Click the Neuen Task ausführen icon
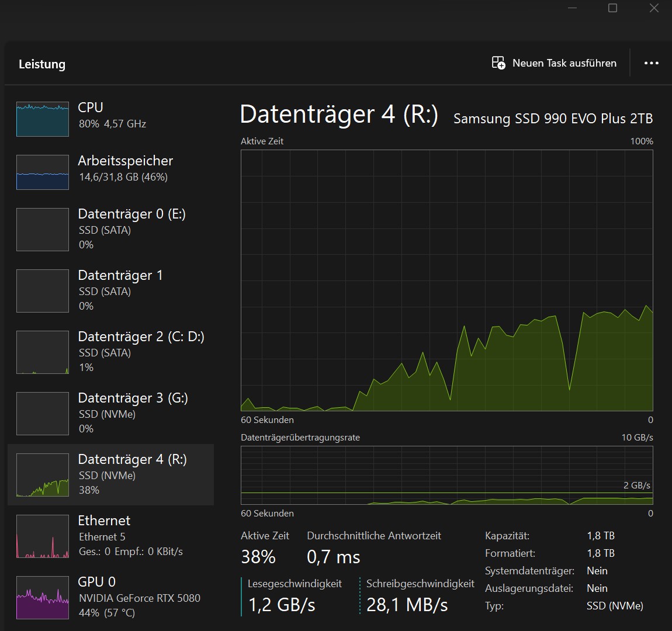This screenshot has height=631, width=672. tap(498, 63)
